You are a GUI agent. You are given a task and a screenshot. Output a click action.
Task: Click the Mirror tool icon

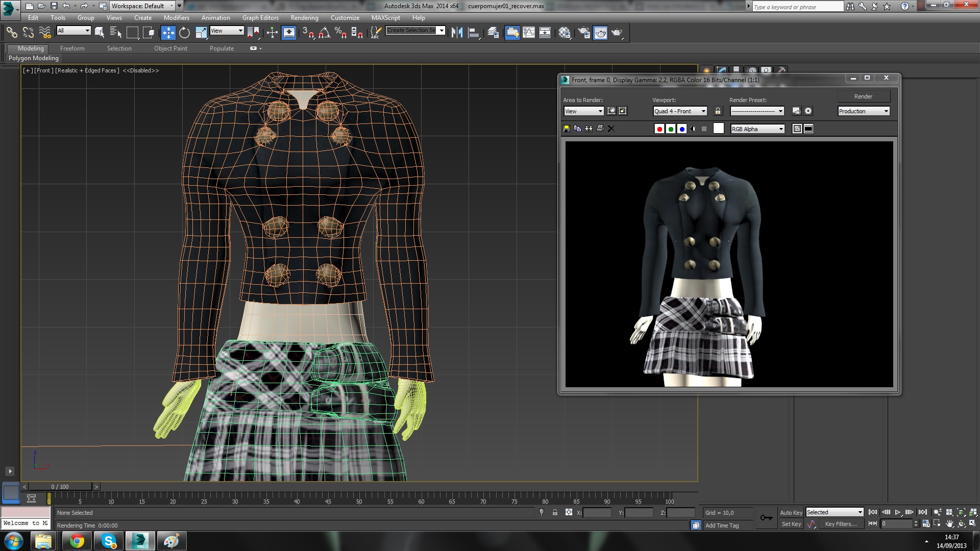457,33
